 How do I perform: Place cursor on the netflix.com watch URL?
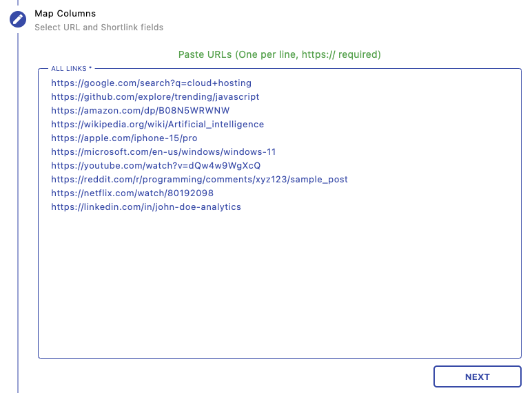[132, 193]
